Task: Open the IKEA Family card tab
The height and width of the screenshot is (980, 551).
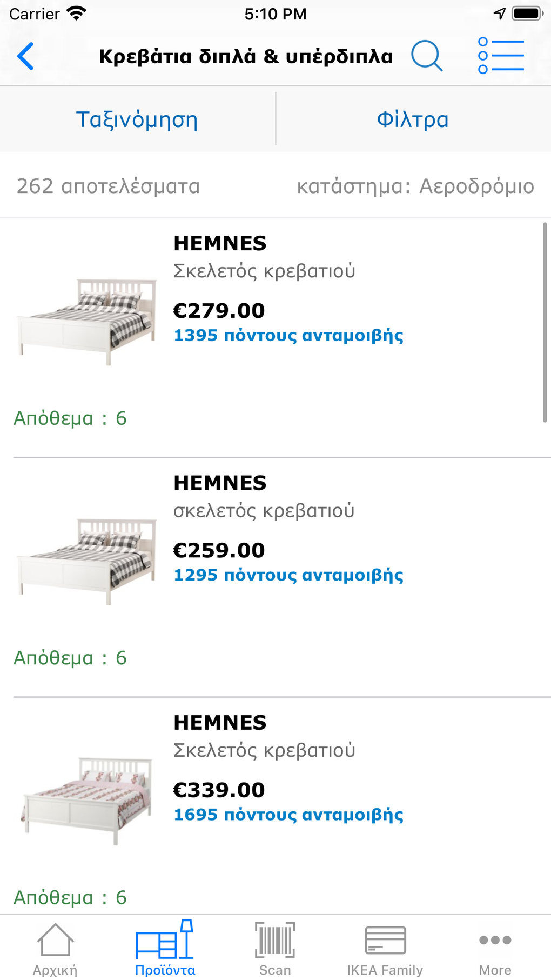Action: 385,949
